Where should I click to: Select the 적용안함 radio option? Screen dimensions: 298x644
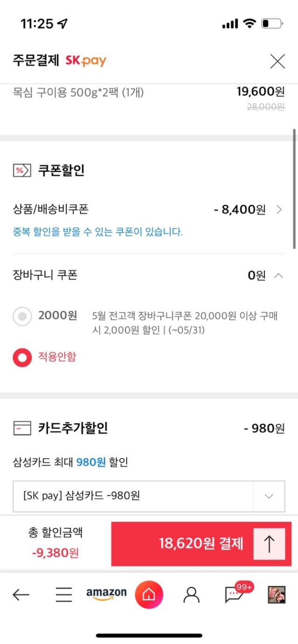[22, 357]
